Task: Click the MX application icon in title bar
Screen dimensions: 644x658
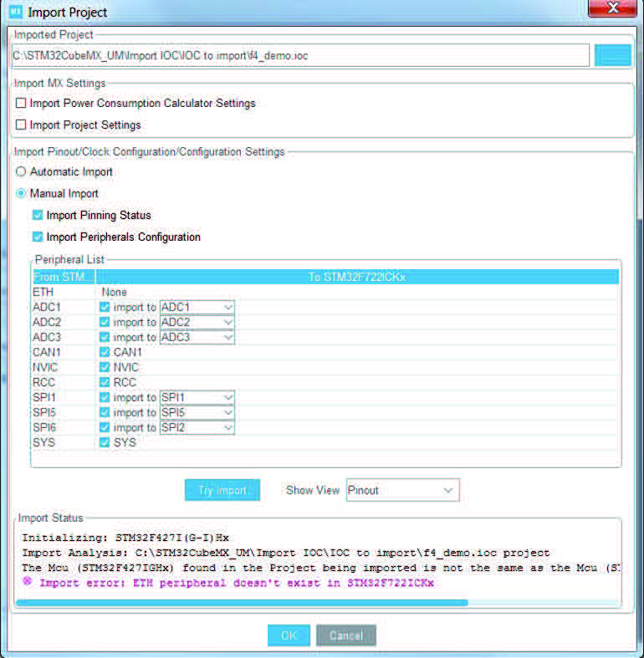Action: tap(15, 12)
